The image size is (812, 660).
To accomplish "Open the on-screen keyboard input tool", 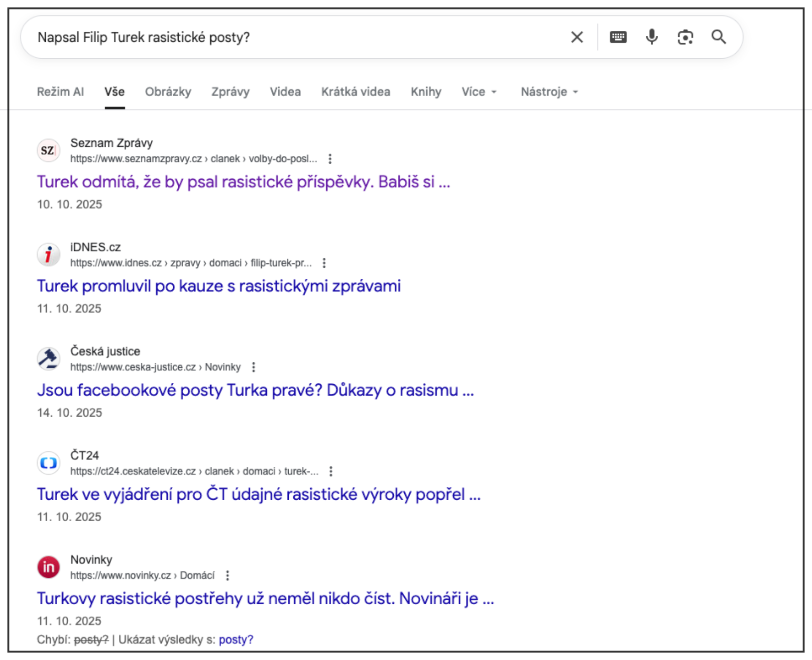I will click(x=618, y=37).
